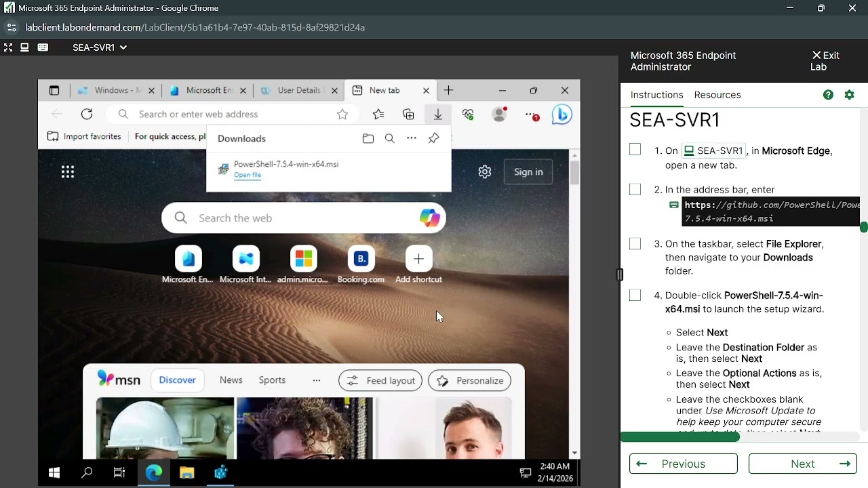Screen dimensions: 868x488
Task: Close the New tab browser tab
Action: 426,90
